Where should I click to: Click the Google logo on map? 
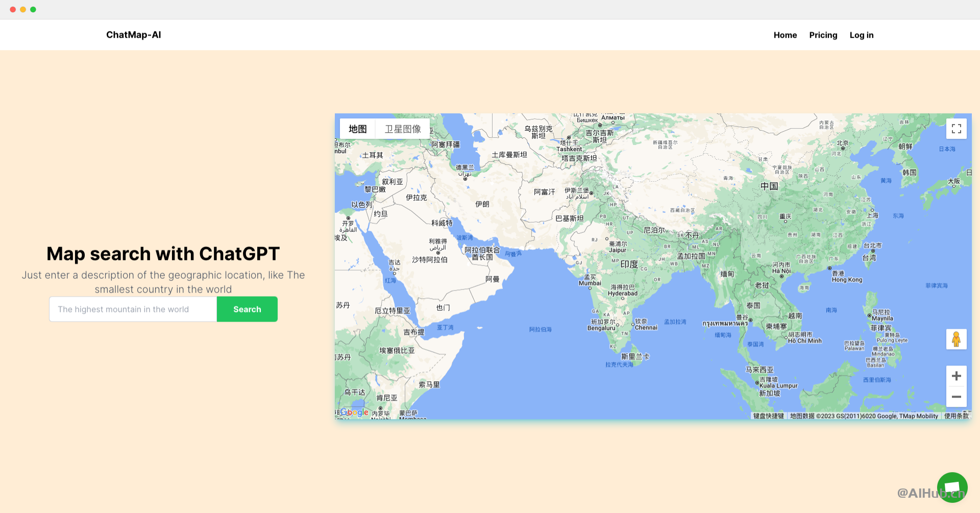354,412
